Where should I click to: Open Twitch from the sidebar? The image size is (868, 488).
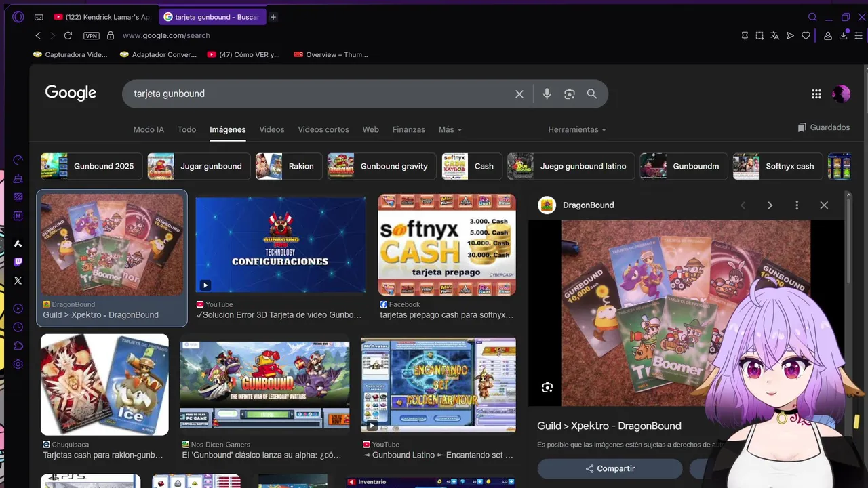[x=18, y=262]
